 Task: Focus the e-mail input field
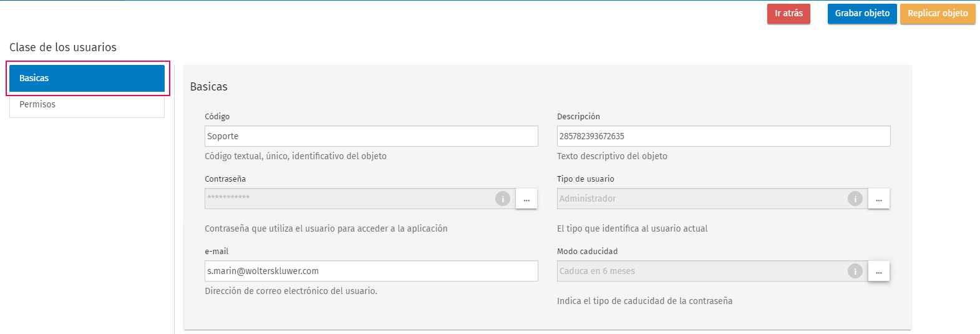coord(371,271)
